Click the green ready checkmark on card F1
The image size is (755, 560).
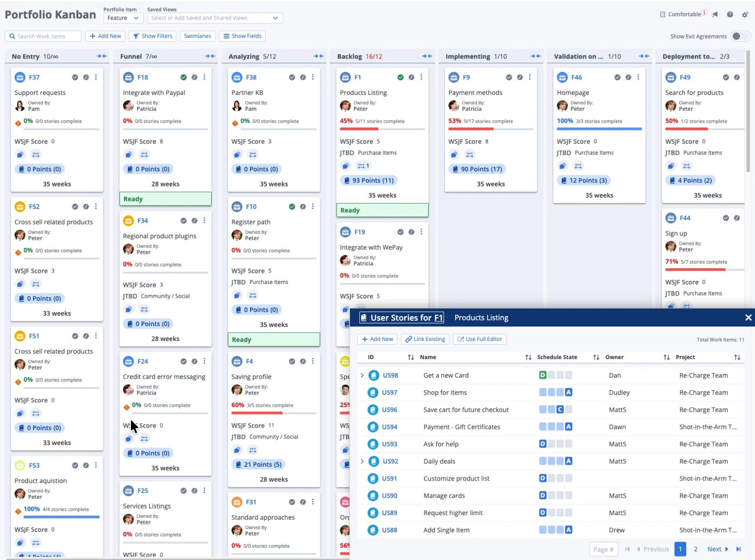point(400,77)
